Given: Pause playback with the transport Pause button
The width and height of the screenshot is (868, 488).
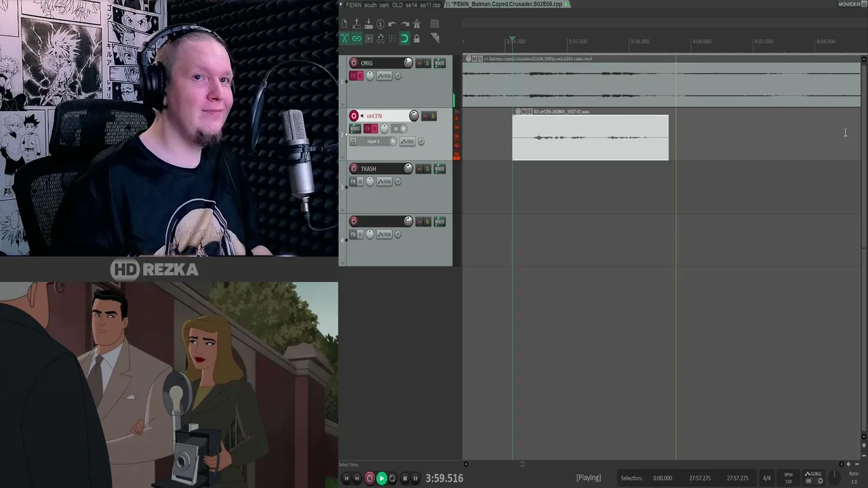Looking at the screenshot, I should (x=416, y=479).
